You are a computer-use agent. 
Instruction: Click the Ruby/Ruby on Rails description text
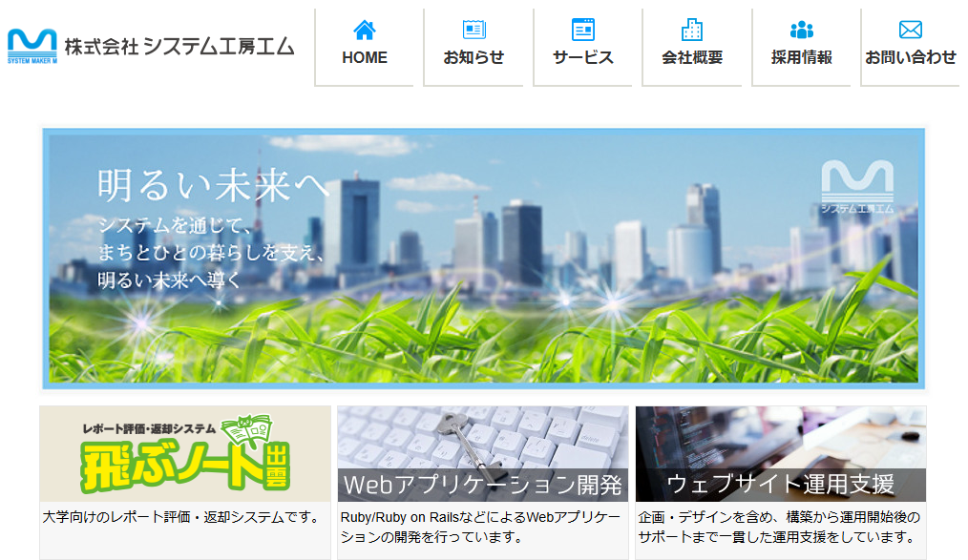click(x=480, y=527)
